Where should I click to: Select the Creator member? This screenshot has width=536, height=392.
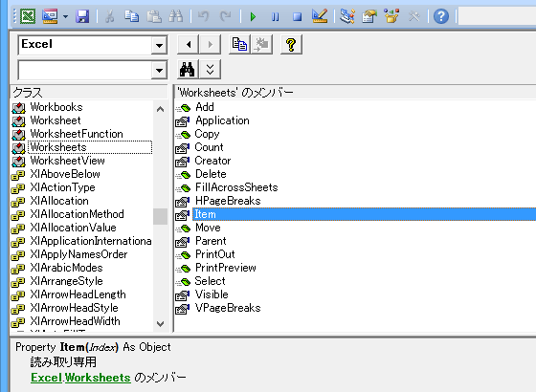click(212, 161)
